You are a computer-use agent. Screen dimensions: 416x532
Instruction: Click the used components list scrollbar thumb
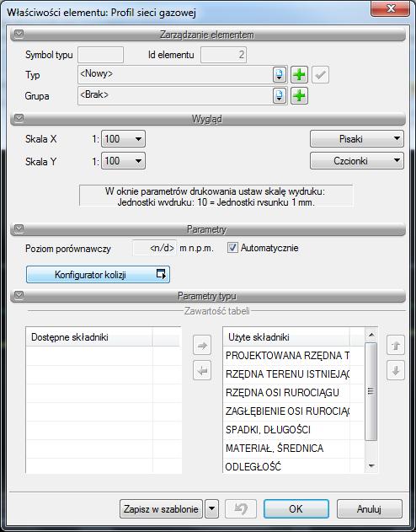pyautogui.click(x=371, y=391)
